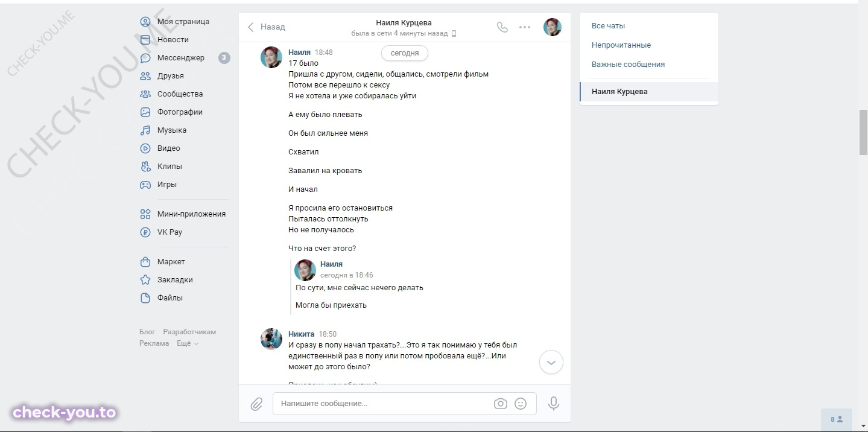Open the VK Pay icon
The height and width of the screenshot is (432, 868).
[145, 232]
